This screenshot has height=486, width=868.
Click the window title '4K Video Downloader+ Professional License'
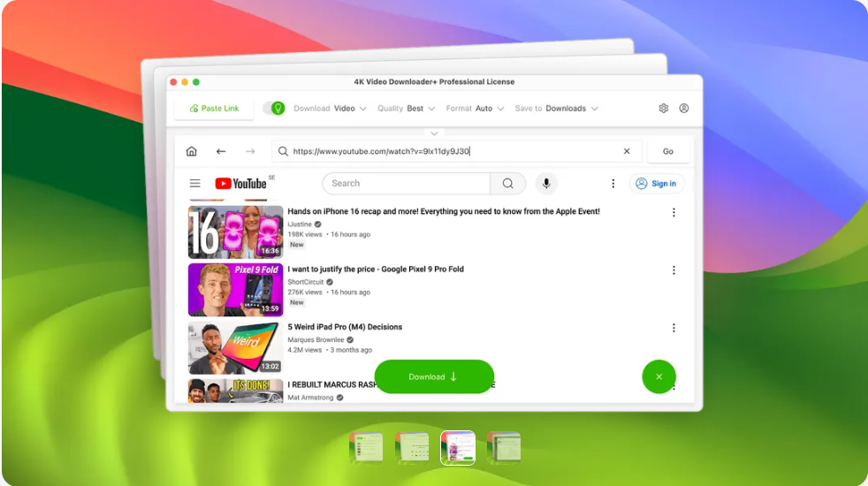click(434, 82)
